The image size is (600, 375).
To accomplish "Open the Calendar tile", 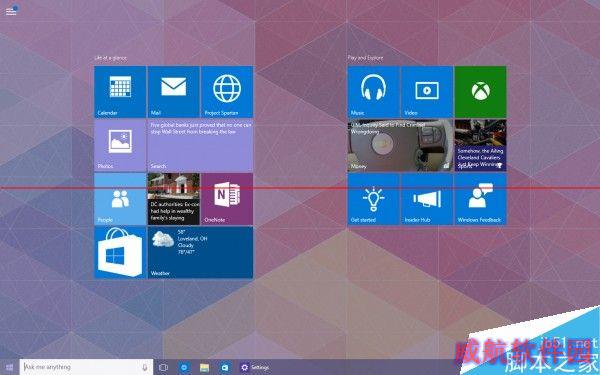I will 120,92.
